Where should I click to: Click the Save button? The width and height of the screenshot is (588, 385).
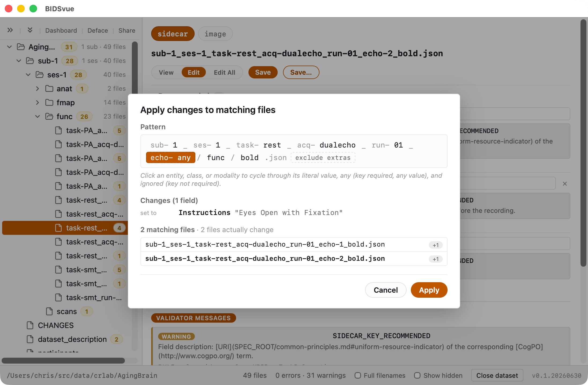[263, 72]
